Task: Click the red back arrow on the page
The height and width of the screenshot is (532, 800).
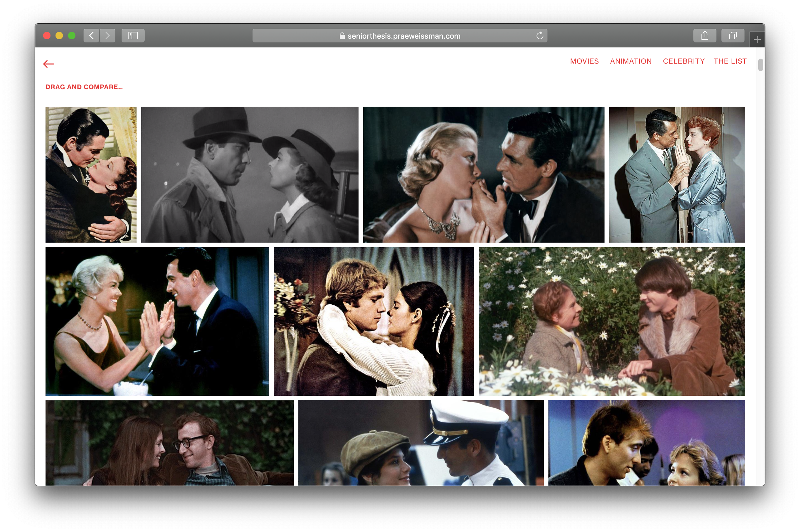Action: (49, 64)
